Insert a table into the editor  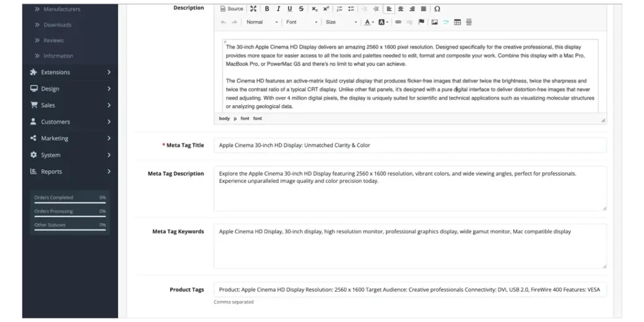[458, 22]
